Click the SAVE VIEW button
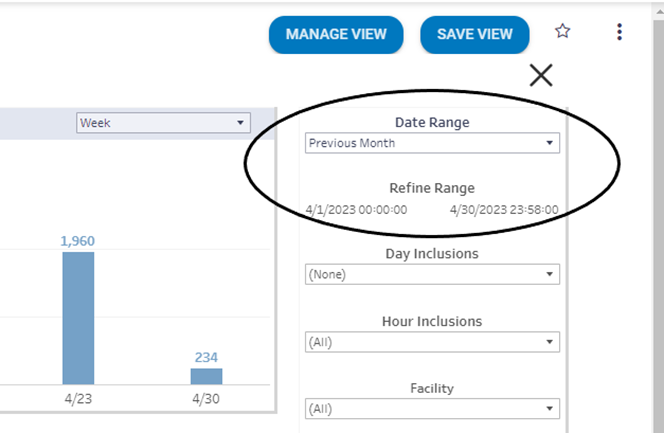664x433 pixels. (x=474, y=34)
